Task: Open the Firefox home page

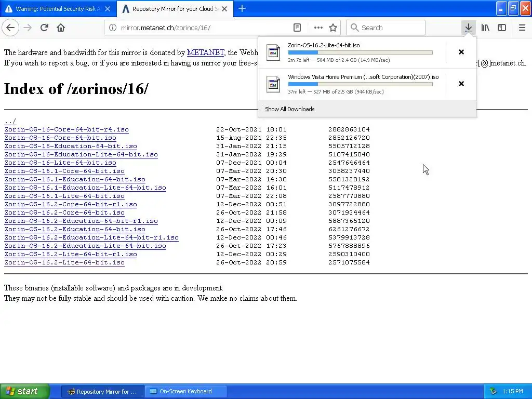Action: 61,28
